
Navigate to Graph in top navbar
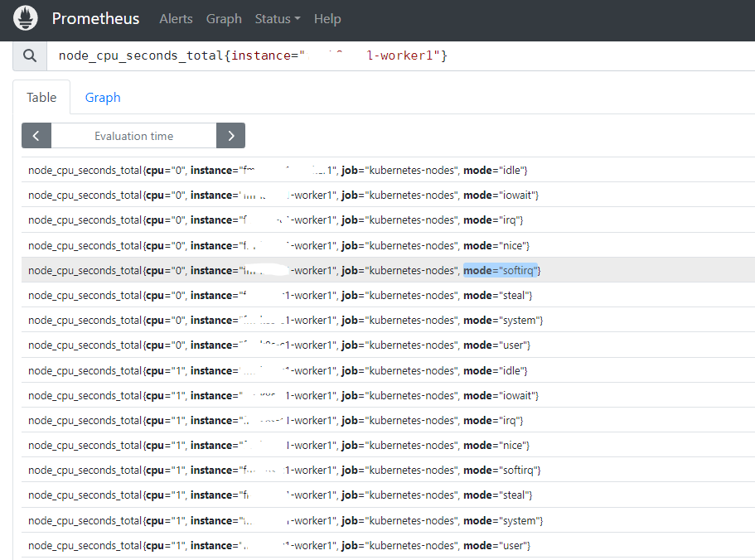(224, 18)
